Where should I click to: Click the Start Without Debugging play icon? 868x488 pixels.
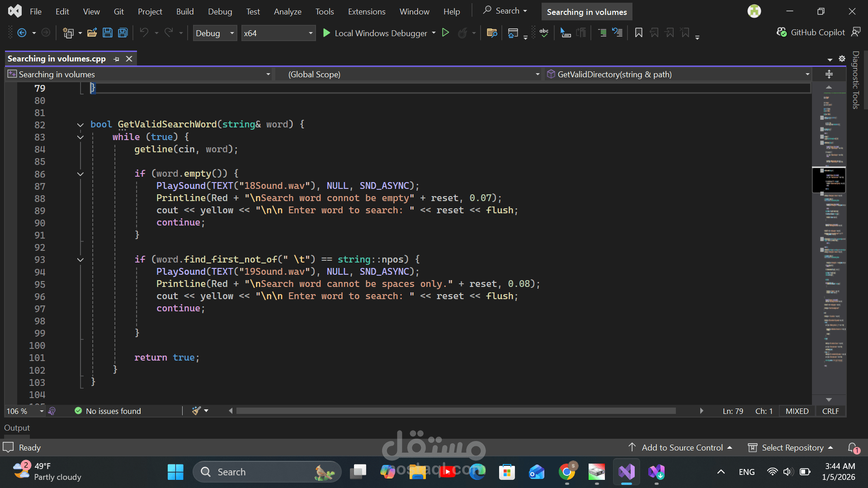pyautogui.click(x=445, y=33)
